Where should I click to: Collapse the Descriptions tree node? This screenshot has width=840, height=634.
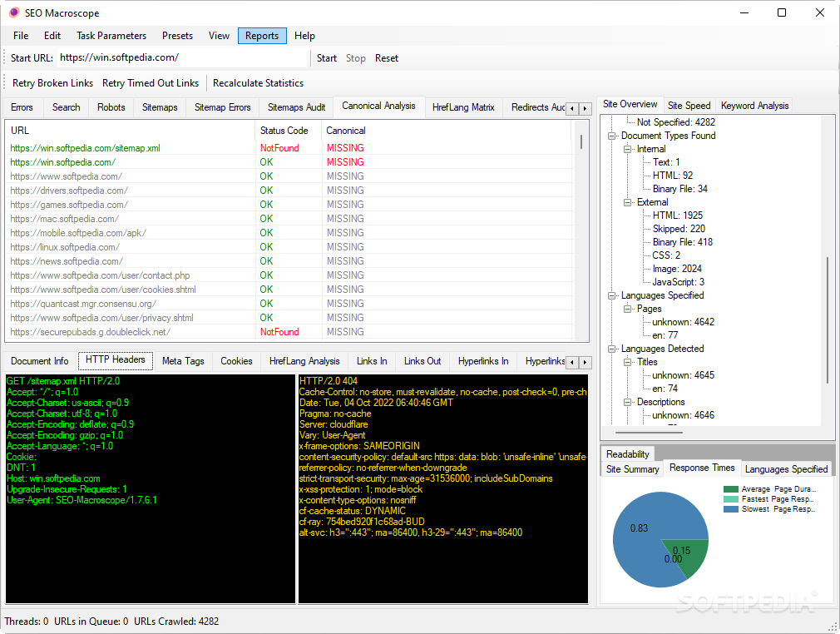click(627, 403)
